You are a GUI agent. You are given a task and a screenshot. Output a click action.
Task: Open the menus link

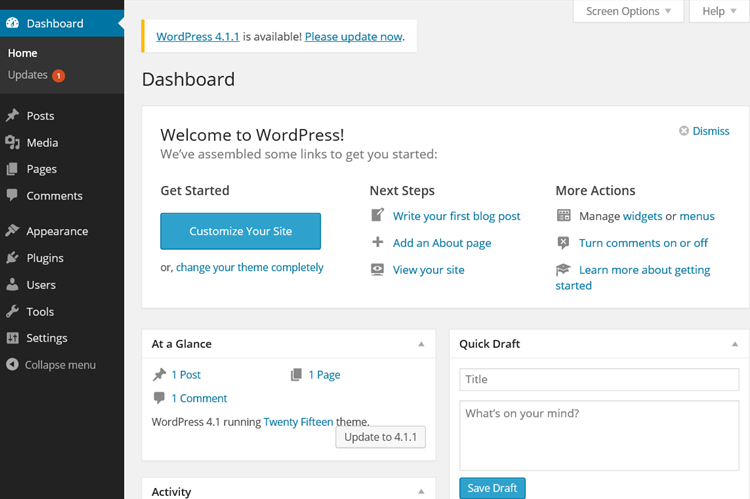(697, 216)
